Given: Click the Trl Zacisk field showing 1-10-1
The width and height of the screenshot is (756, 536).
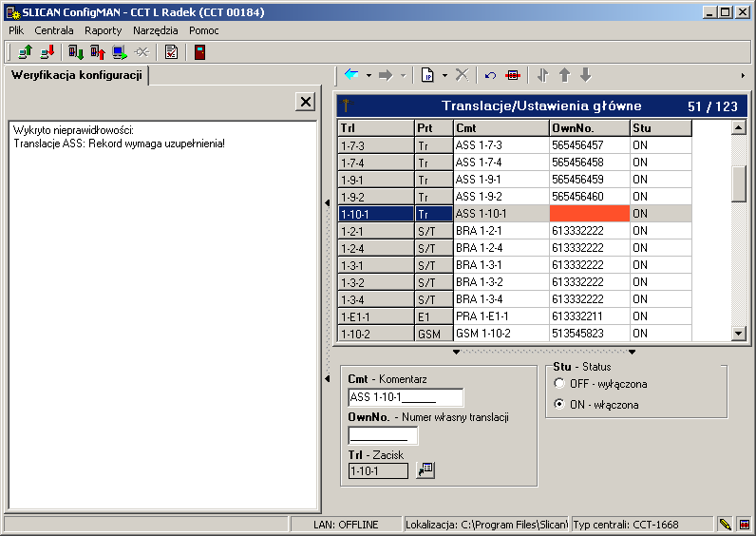Looking at the screenshot, I should coord(378,470).
